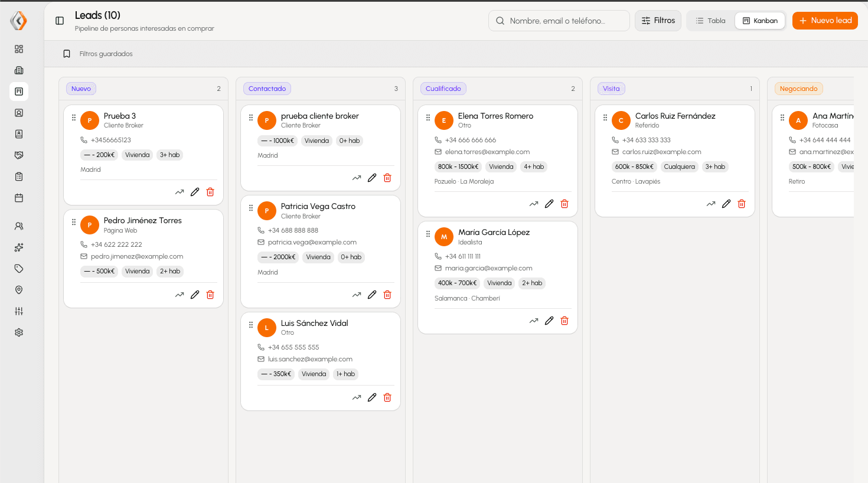Open the Elena Torres Romero lead name

496,116
